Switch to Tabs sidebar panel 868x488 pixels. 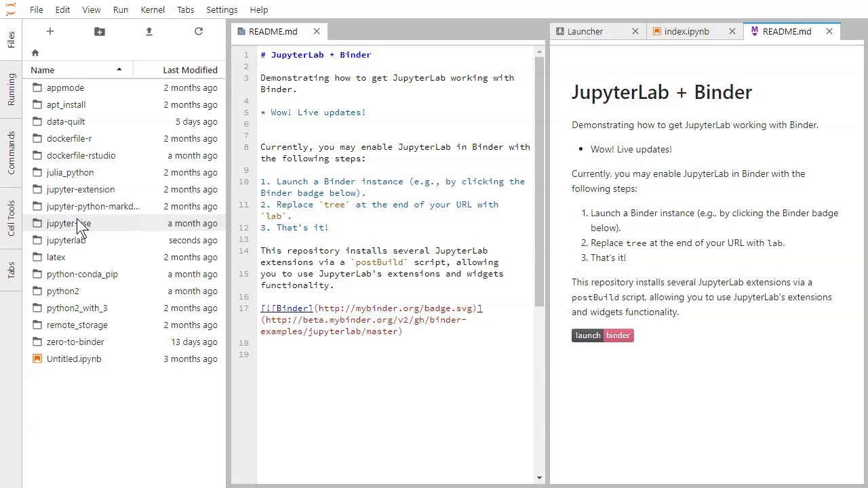pos(11,271)
